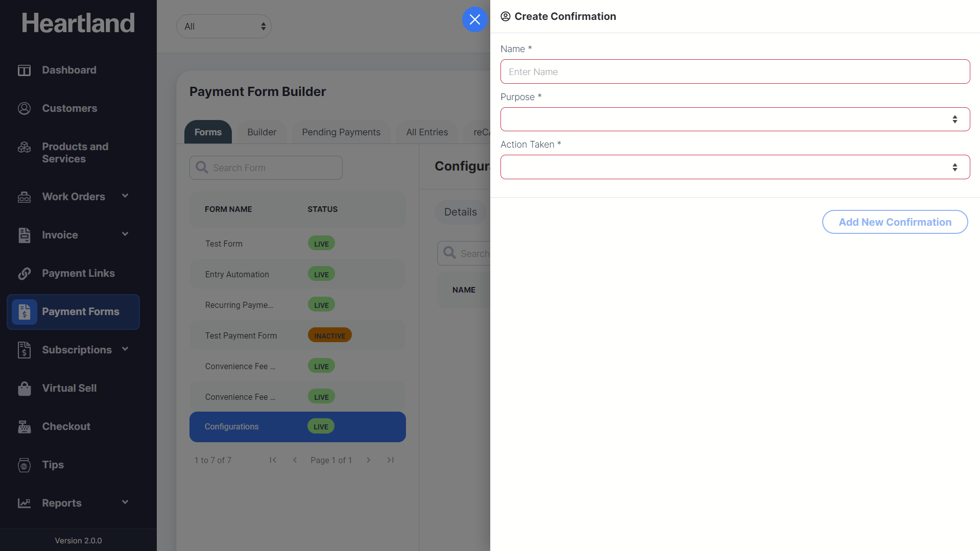Viewport: 980px width, 551px height.
Task: Click Add New Confirmation button
Action: [x=895, y=222]
